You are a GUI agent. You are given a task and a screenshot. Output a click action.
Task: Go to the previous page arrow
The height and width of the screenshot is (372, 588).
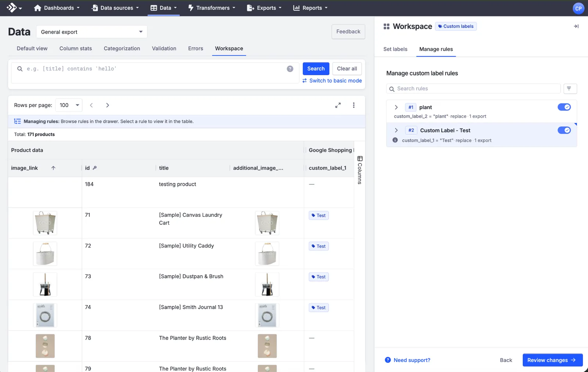(91, 105)
